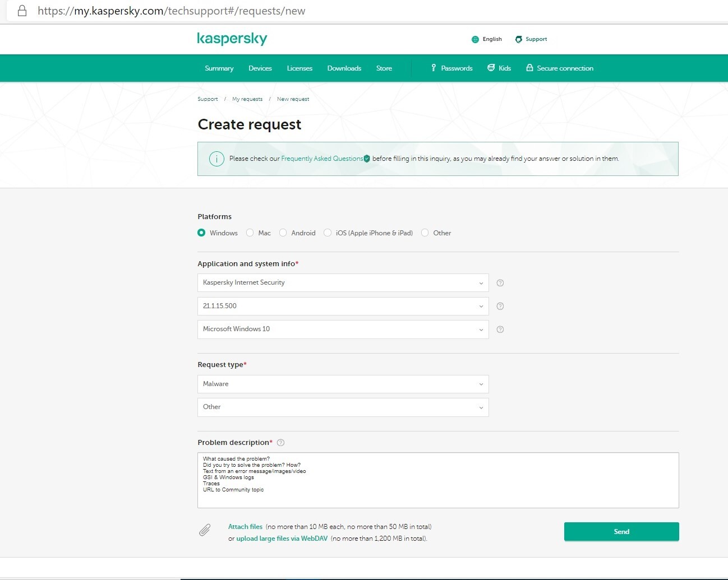
Task: Click the upload large files via WebDAV link
Action: coord(282,539)
